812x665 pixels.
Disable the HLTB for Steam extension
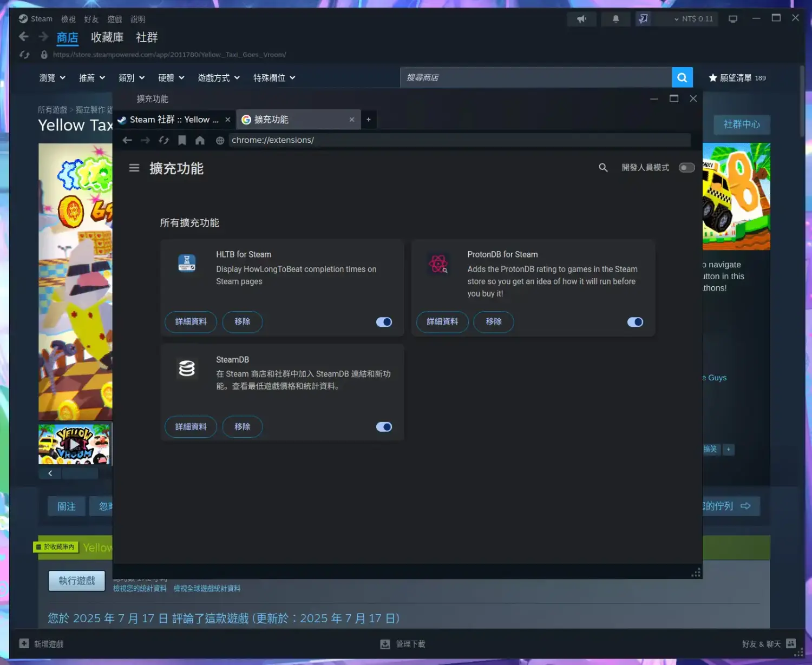tap(384, 322)
